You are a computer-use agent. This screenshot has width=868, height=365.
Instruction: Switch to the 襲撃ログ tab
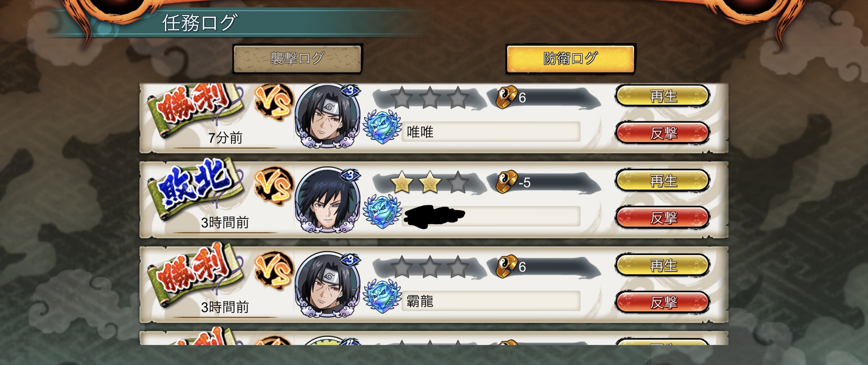point(297,59)
